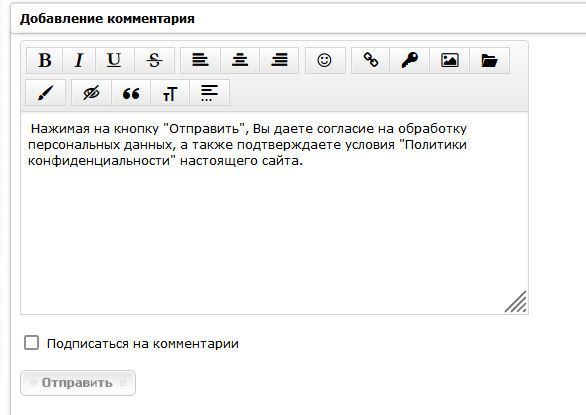Underline text using the U icon
Image resolution: width=586 pixels, height=415 pixels.
click(114, 60)
